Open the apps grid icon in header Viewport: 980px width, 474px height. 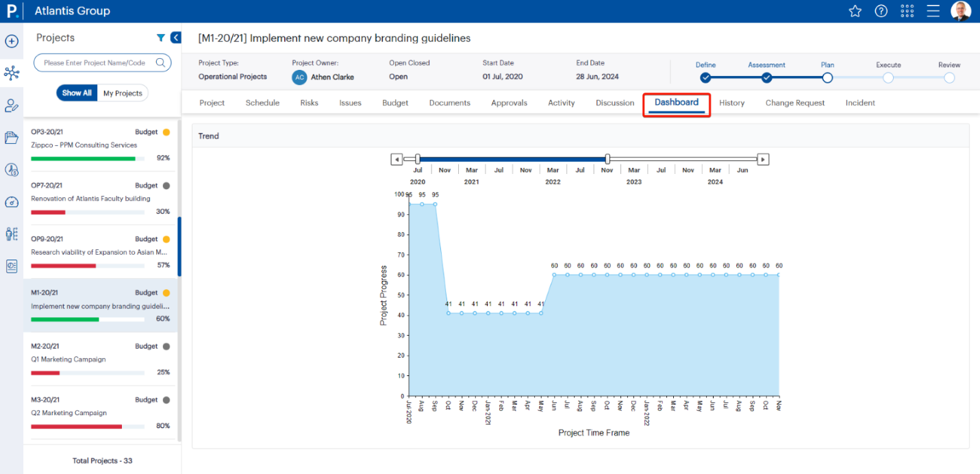click(x=907, y=11)
